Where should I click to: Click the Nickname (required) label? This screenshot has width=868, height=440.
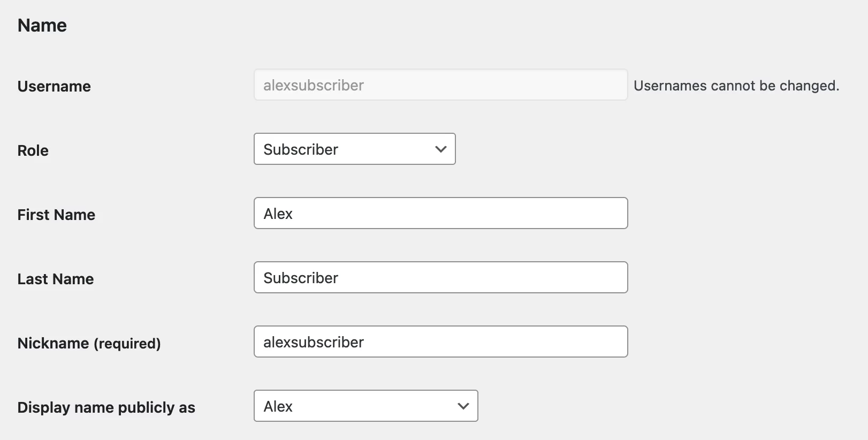pos(89,343)
